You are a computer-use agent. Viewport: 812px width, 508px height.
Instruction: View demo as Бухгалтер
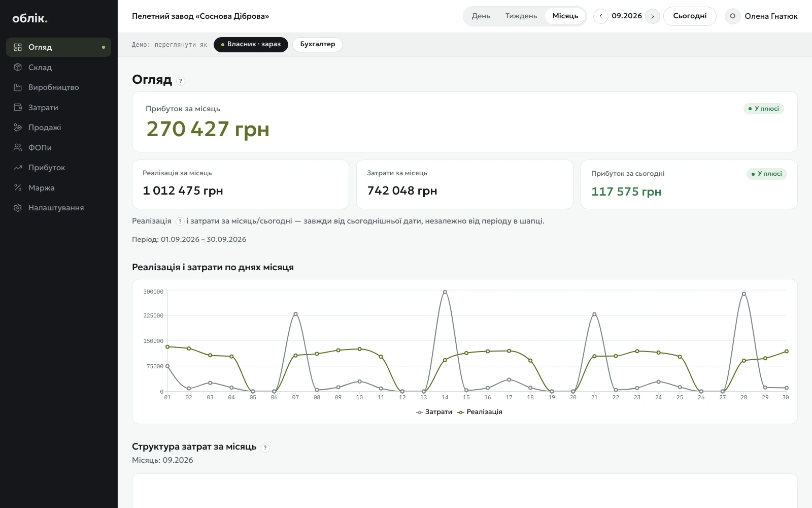(x=318, y=45)
